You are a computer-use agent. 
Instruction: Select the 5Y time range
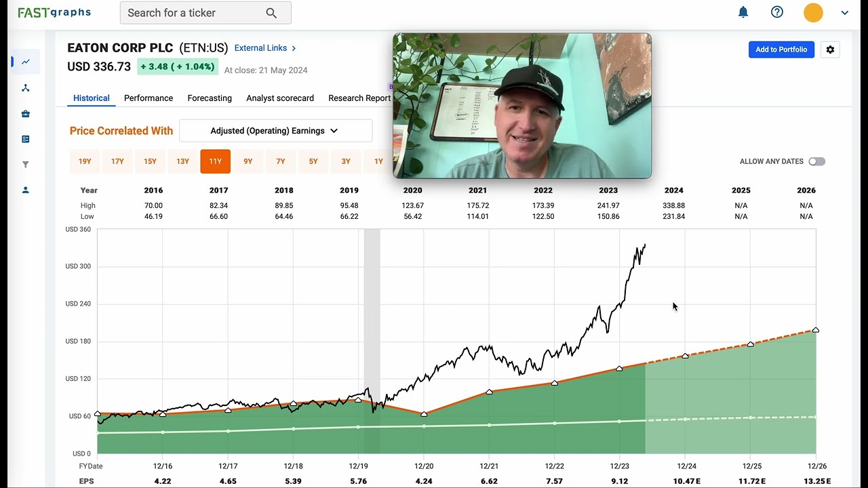(313, 161)
